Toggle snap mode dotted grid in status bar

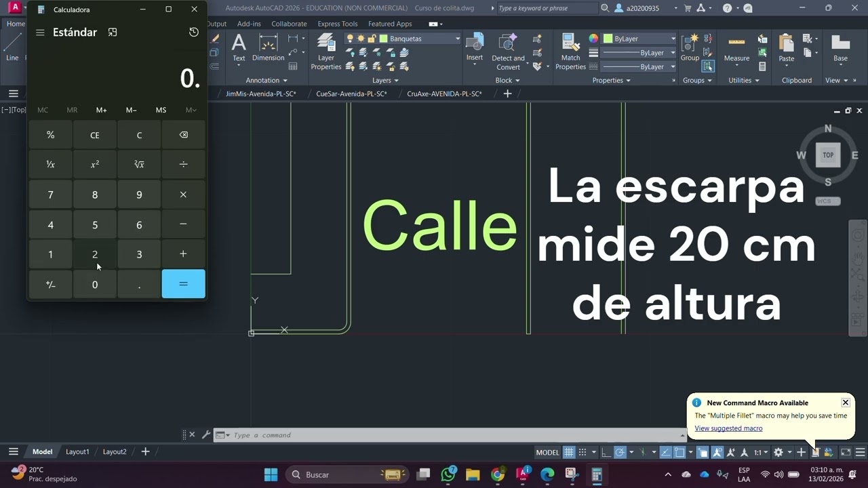pos(583,452)
